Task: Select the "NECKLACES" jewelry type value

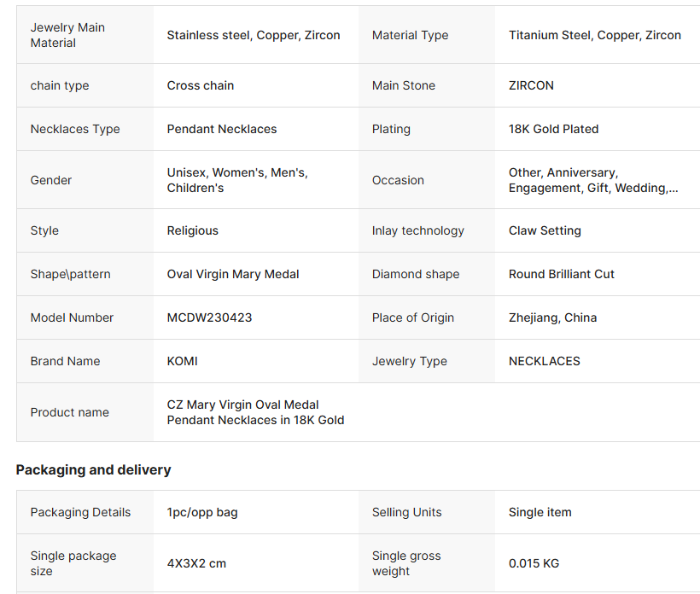Action: (544, 361)
